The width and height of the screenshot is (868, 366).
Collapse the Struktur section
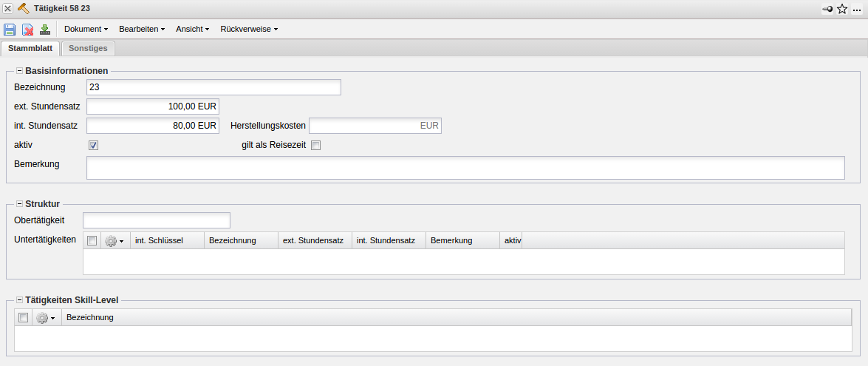[x=19, y=204]
